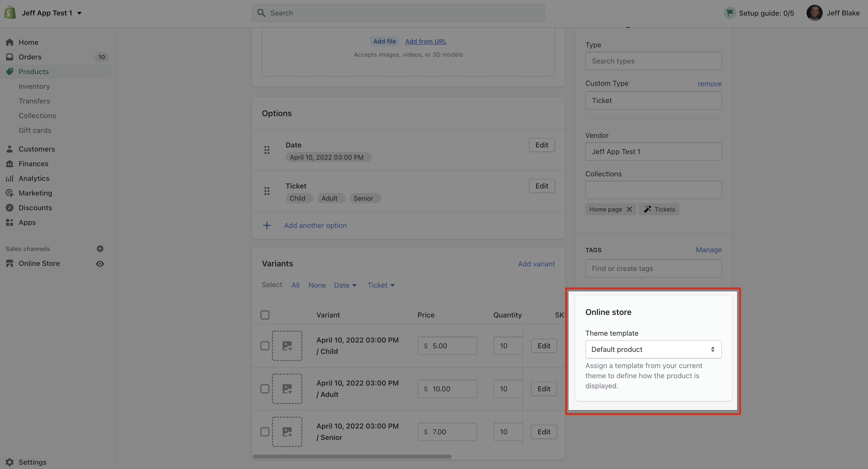Screen dimensions: 868x469
Task: Open the Collections search field
Action: coord(653,190)
